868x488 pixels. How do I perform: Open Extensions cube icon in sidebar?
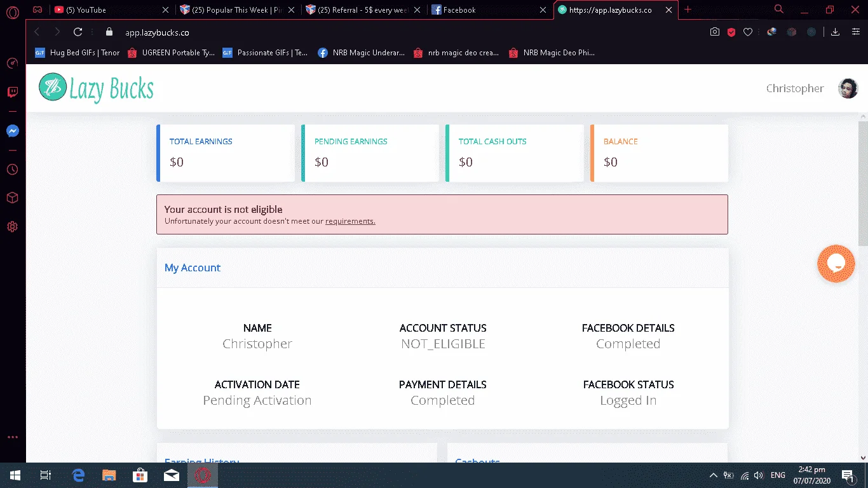point(12,198)
